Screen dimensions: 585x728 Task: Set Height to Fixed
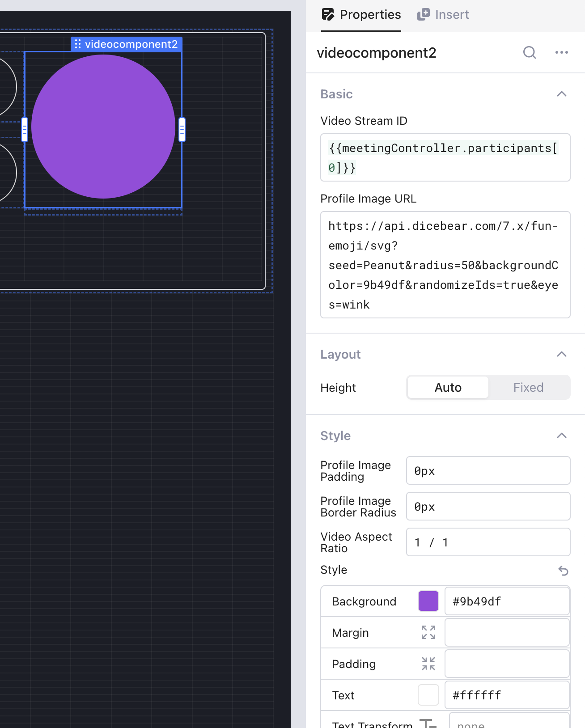(528, 387)
